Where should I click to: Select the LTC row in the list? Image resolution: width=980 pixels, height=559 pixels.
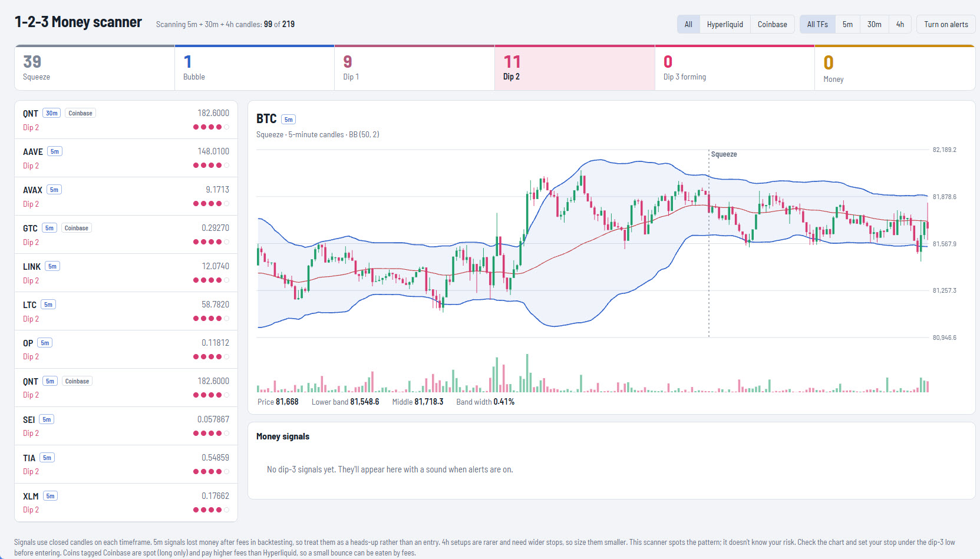(x=126, y=311)
